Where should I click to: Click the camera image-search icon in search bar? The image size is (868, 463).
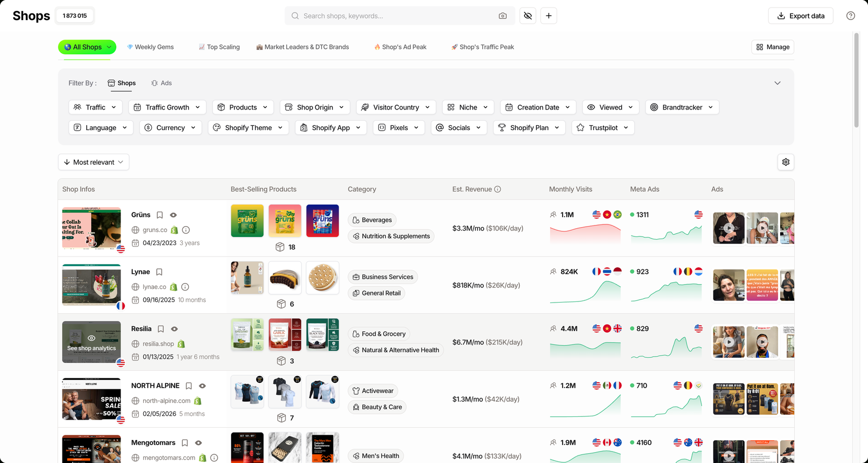pos(503,16)
